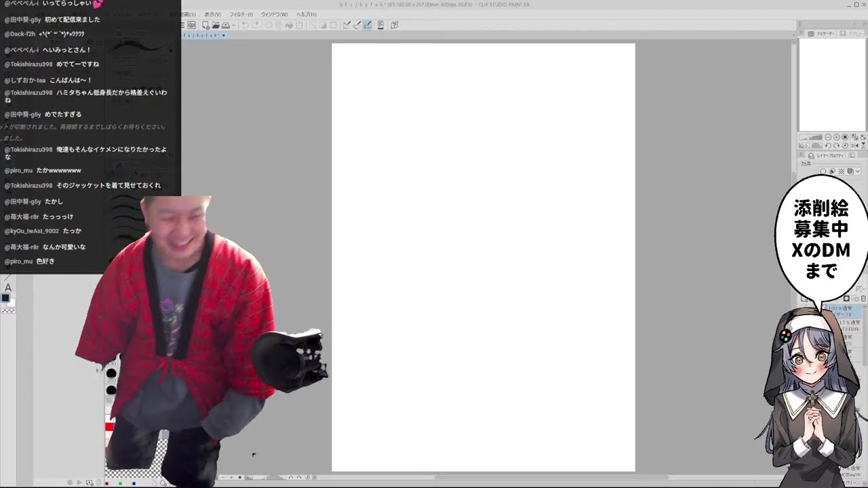This screenshot has width=868, height=488.
Task: Open the ヘルプ(H) Help menu
Action: click(307, 14)
